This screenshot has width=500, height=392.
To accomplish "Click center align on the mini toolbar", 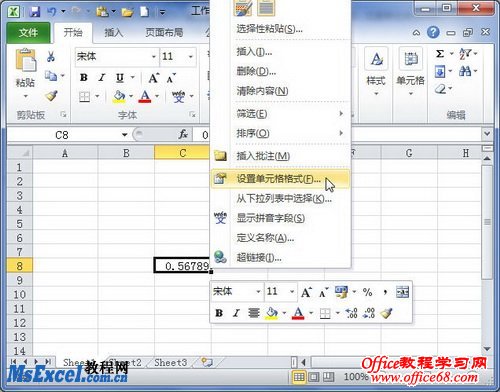I will (254, 313).
